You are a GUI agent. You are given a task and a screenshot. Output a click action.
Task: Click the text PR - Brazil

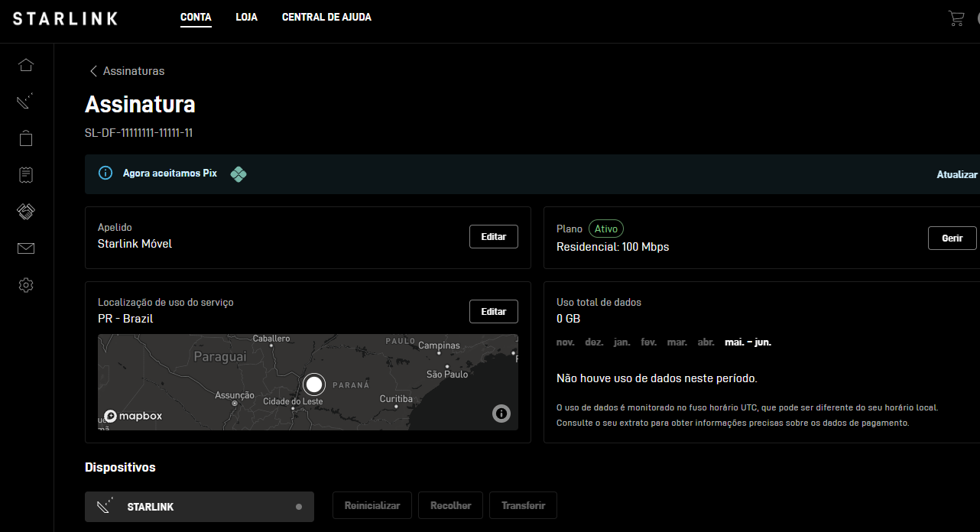pos(125,319)
